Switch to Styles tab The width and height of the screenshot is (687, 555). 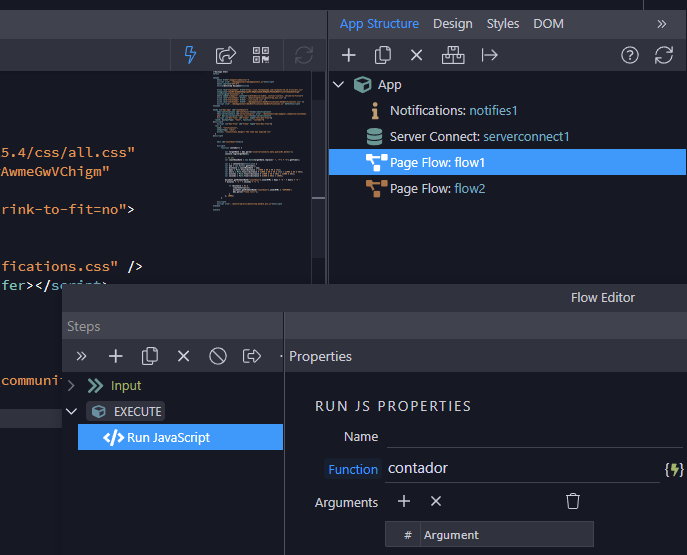[503, 24]
